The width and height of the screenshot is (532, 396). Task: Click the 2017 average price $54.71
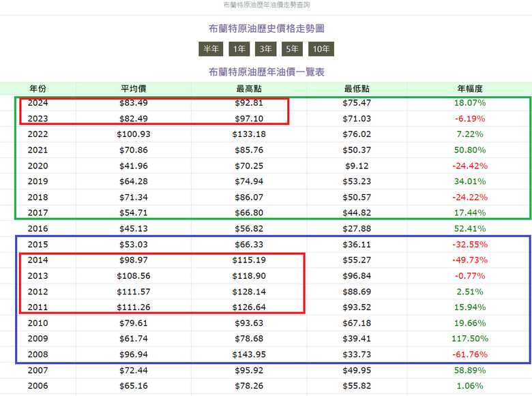click(x=134, y=213)
